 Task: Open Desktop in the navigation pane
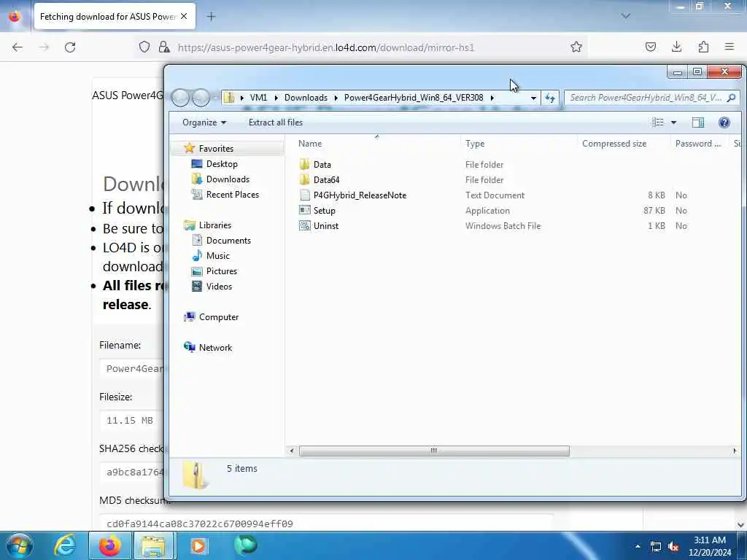pos(222,164)
